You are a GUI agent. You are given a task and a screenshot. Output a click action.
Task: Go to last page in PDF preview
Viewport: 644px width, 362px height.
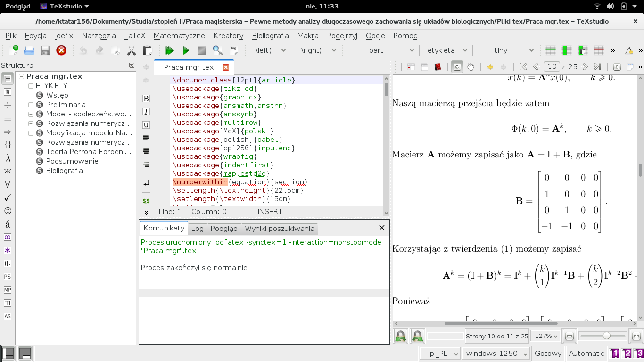(x=597, y=67)
